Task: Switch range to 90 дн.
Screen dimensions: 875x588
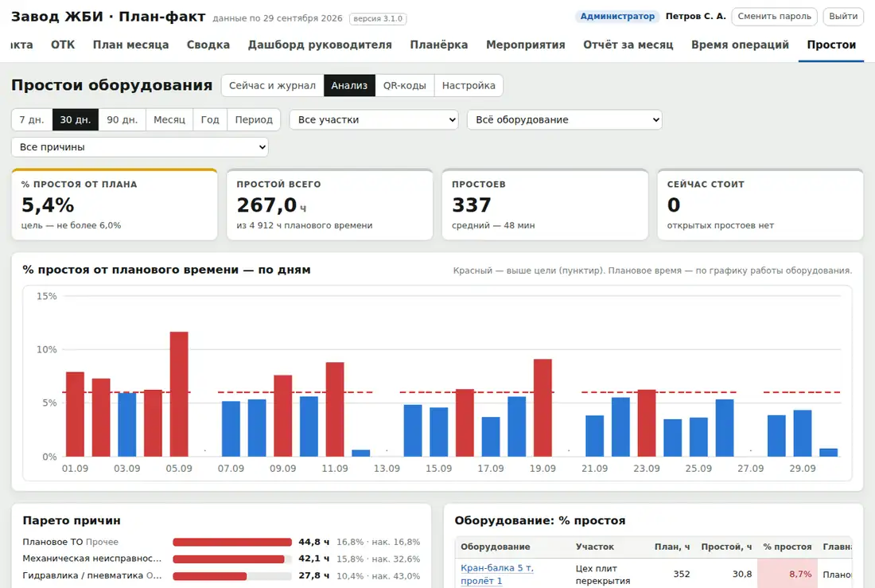Action: point(122,119)
